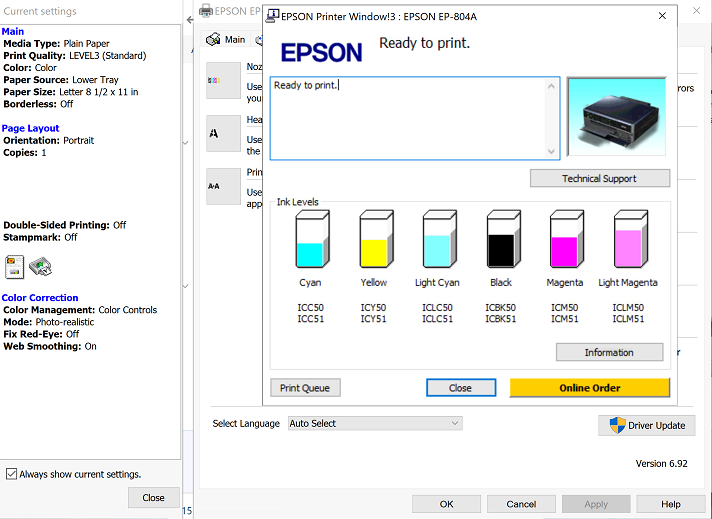Click the Nozzle Check utility icon
The image size is (712, 519).
223,80
